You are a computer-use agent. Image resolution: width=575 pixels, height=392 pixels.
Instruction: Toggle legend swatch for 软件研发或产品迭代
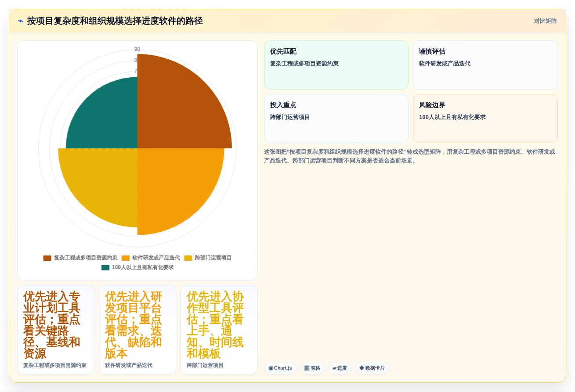click(126, 258)
